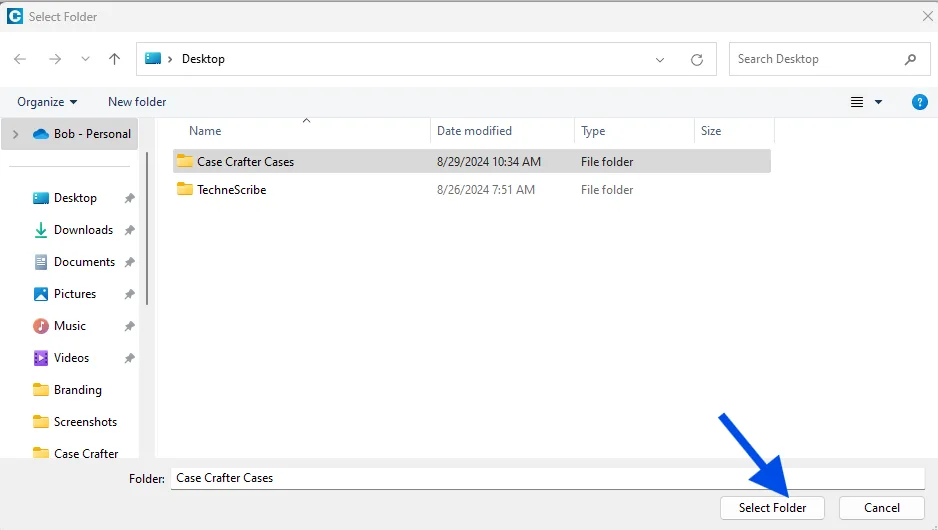
Task: Refresh the current folder view
Action: 697,59
